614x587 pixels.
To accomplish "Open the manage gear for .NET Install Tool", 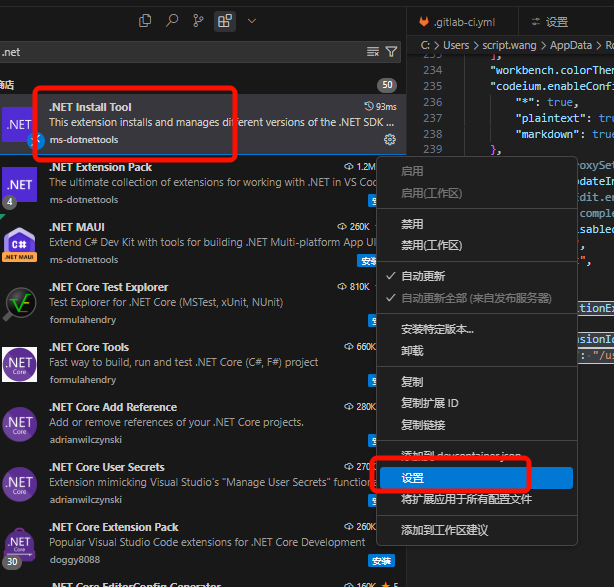I will click(390, 140).
